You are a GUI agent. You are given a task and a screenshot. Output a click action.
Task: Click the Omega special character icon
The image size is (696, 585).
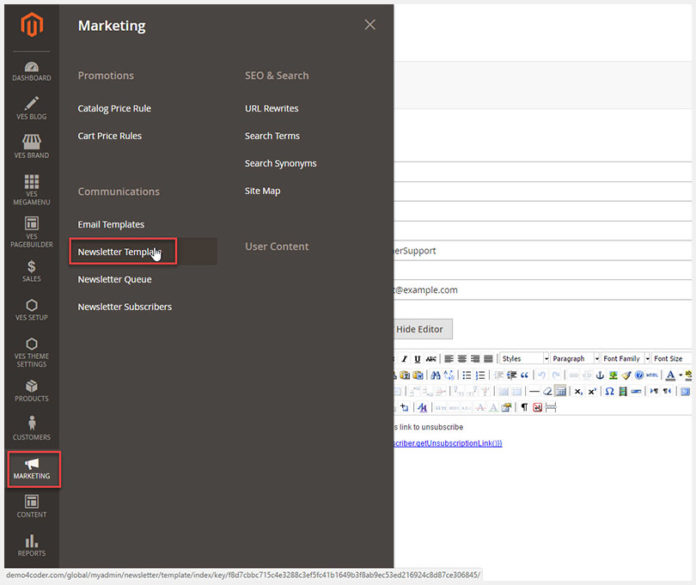tap(609, 391)
